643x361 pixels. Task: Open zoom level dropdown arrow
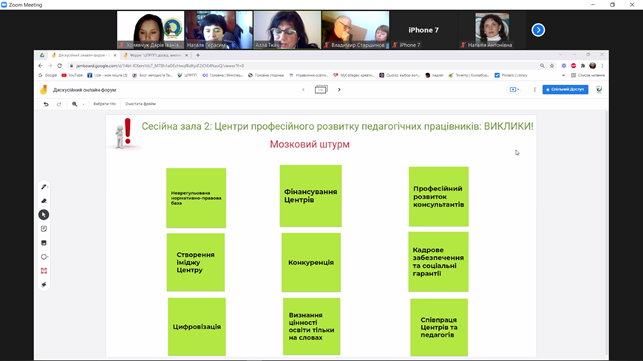tap(83, 104)
